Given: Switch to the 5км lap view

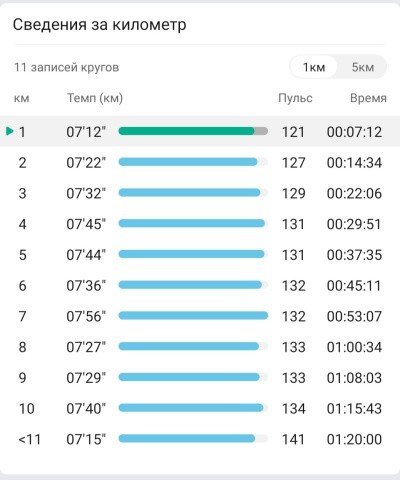Looking at the screenshot, I should tap(363, 67).
